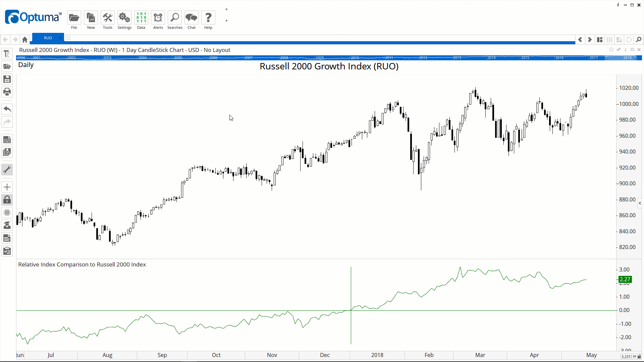This screenshot has height=362, width=644.
Task: Click the chart title text in header
Action: point(125,50)
